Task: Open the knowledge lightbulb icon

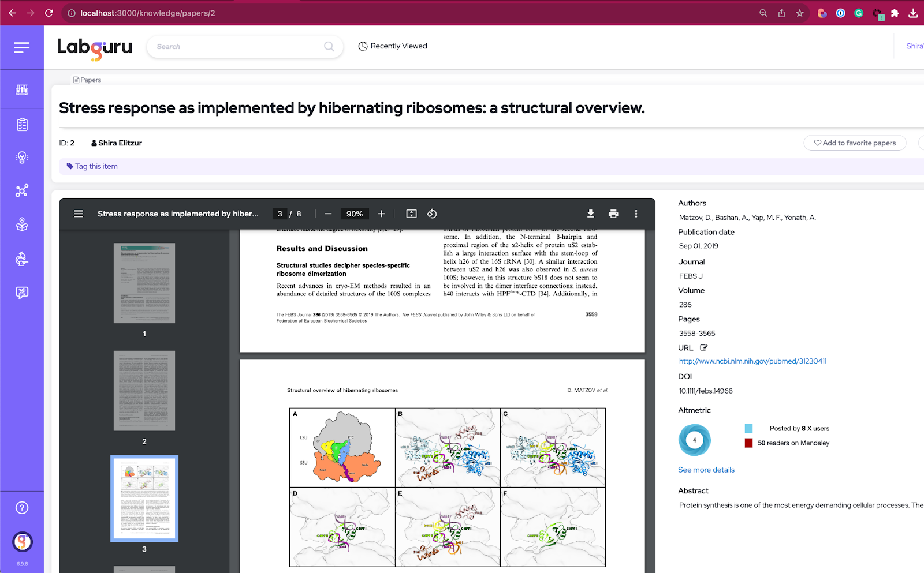Action: (x=22, y=157)
